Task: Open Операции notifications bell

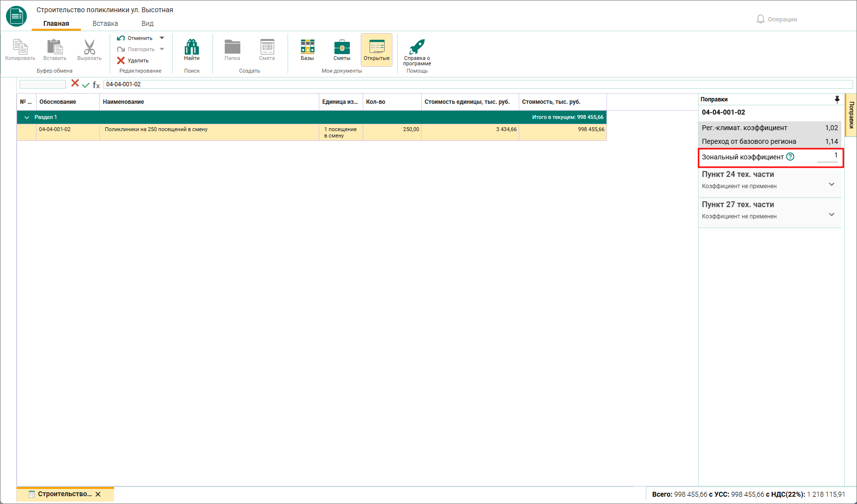Action: 760,19
